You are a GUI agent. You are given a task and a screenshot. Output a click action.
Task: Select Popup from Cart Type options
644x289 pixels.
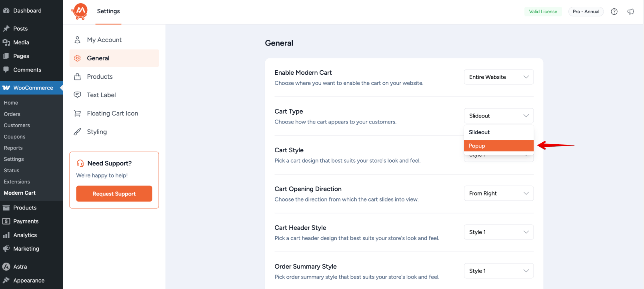point(499,146)
